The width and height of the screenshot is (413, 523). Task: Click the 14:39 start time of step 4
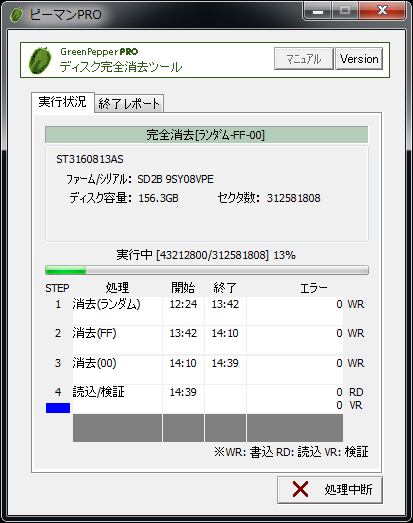tap(183, 392)
